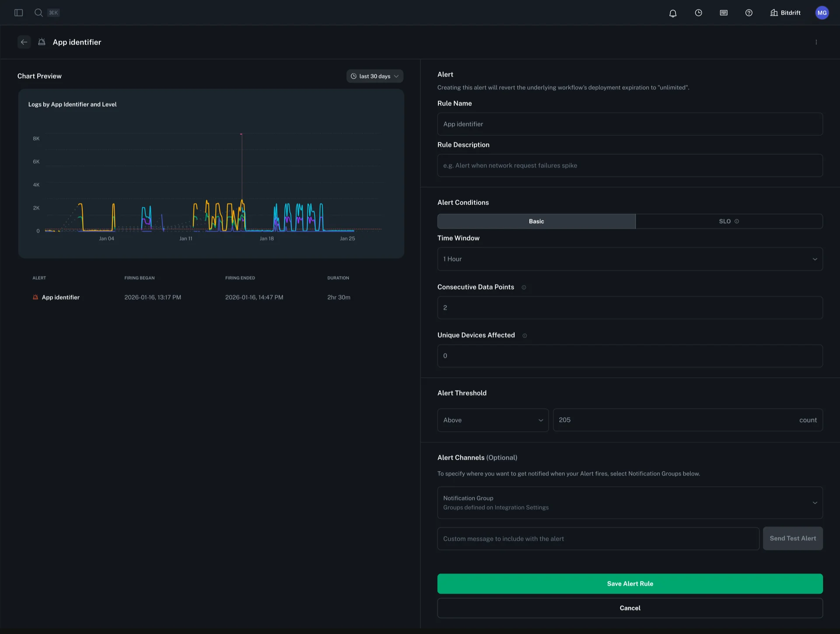
Task: Click the clock history icon in header
Action: tap(698, 13)
